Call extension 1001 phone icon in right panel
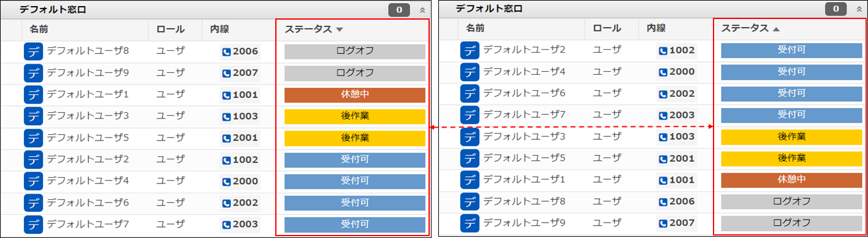Viewport: 868px width, 238px height. pyautogui.click(x=663, y=180)
